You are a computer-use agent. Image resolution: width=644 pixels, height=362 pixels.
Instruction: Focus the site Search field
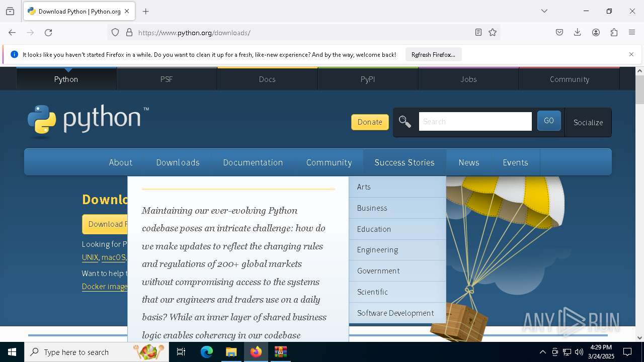(x=475, y=122)
